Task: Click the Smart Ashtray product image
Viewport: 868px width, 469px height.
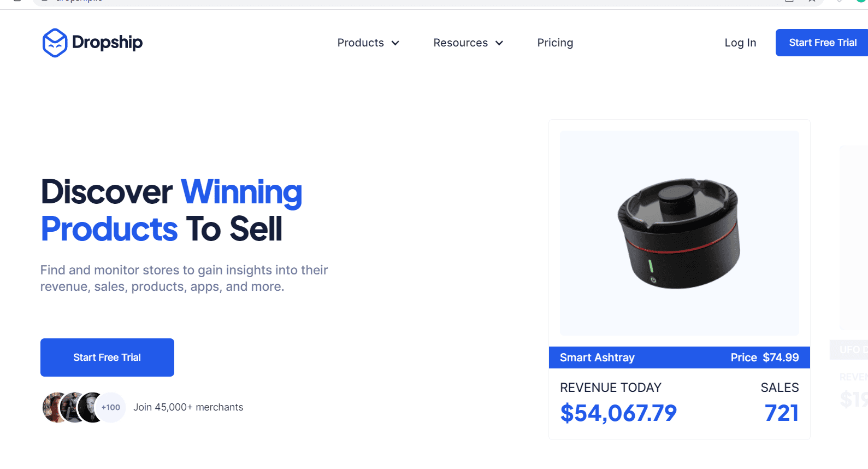Action: (x=679, y=232)
